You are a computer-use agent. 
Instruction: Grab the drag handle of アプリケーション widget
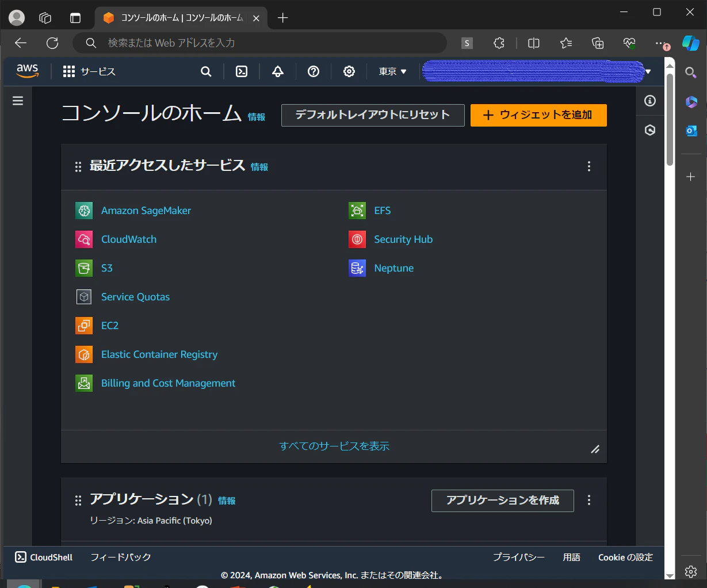point(78,501)
